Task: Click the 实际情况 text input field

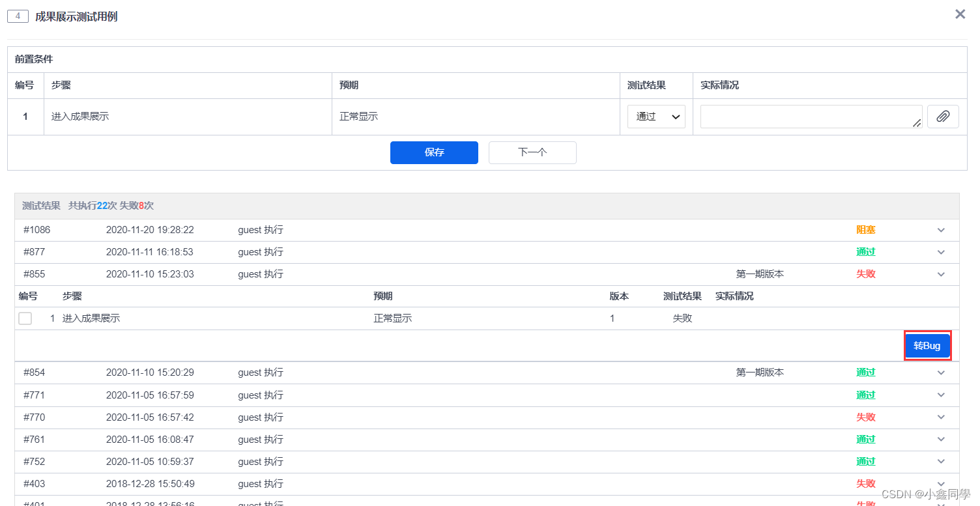Action: pos(811,117)
